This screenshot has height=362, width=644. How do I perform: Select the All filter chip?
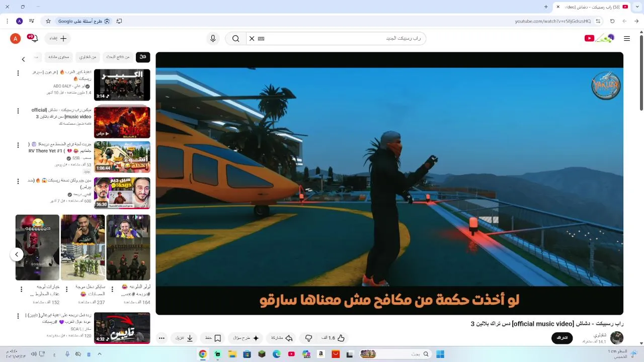point(143,57)
